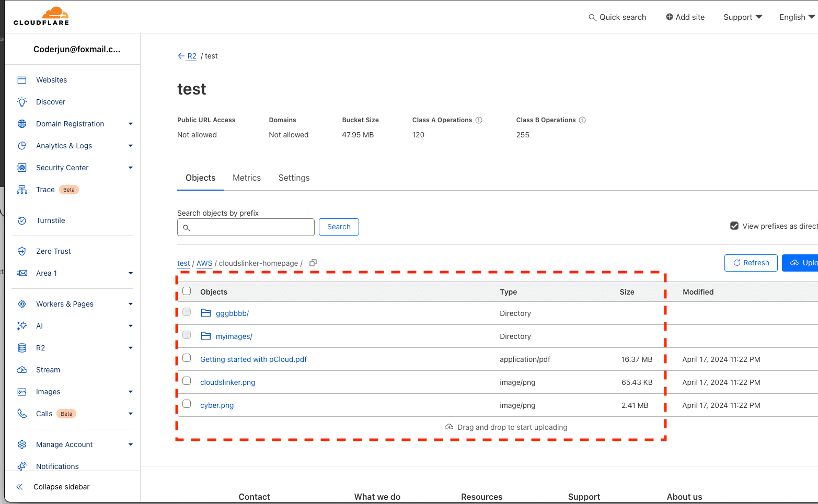The width and height of the screenshot is (818, 504).
Task: Expand the AI menu arrow
Action: click(x=131, y=326)
